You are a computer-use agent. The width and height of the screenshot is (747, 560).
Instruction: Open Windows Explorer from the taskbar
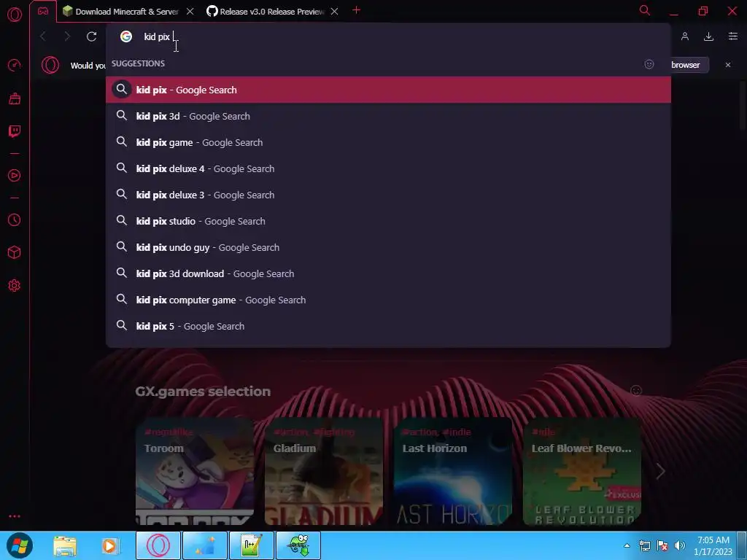click(x=65, y=545)
